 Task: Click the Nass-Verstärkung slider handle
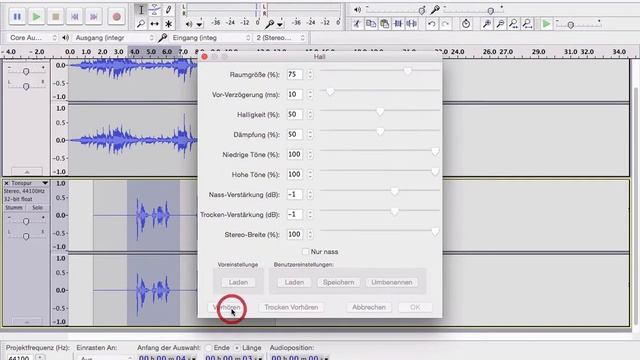pos(394,191)
